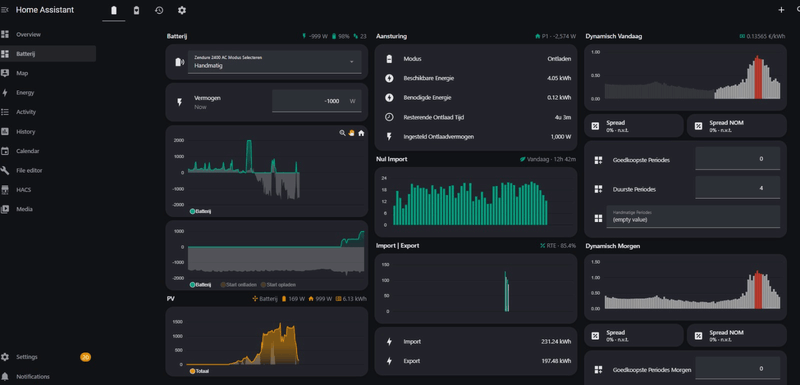Toggle the Start ontladen legend series
Image resolution: width=800 pixels, height=385 pixels.
[238, 285]
